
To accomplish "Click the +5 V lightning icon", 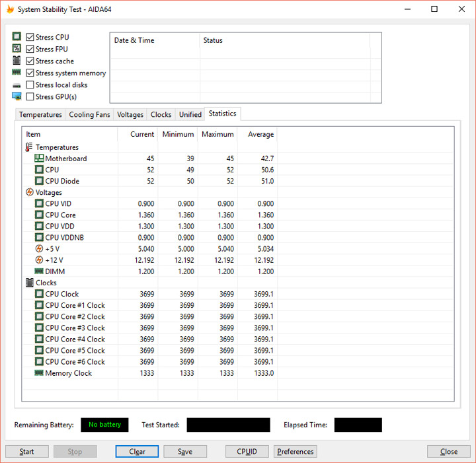I will [39, 248].
